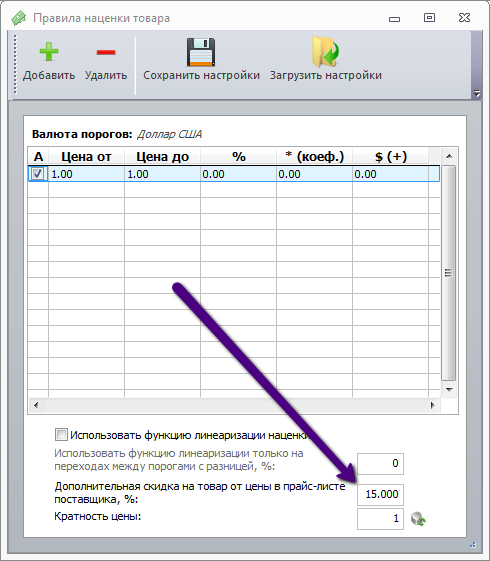Viewport: 490px width, 561px height.
Task: Expand the toolbar overflow arrow
Action: click(x=477, y=93)
